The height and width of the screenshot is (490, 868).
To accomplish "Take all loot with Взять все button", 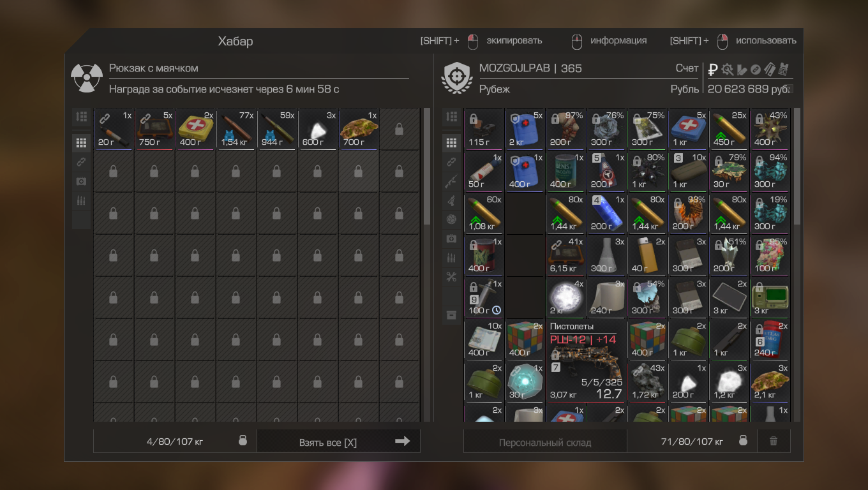I will (x=338, y=441).
